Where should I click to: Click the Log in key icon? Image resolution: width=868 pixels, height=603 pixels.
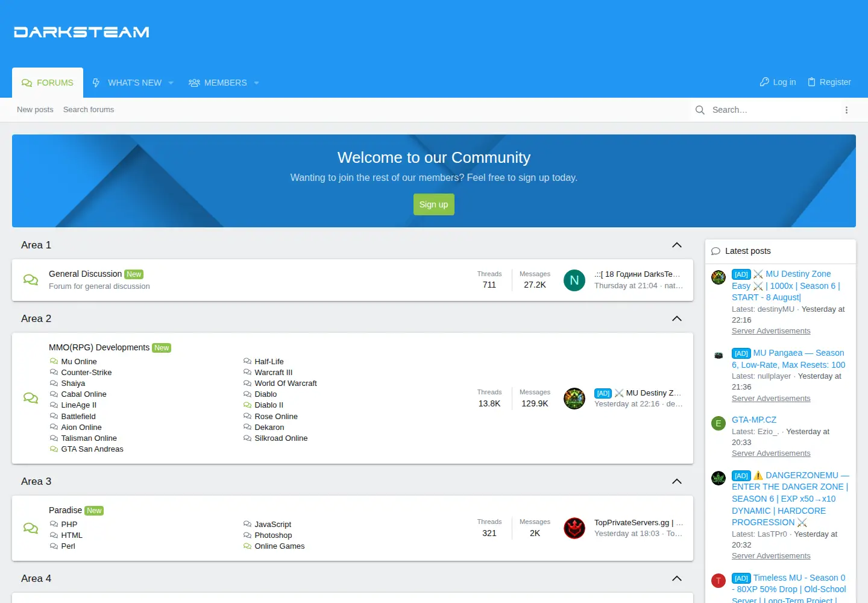point(764,82)
